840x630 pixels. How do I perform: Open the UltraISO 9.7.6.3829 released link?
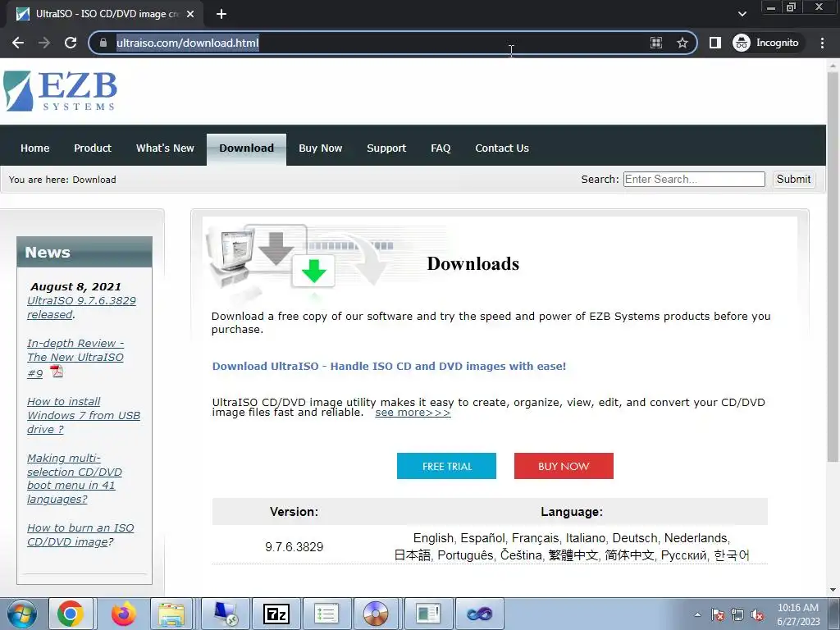coord(81,308)
